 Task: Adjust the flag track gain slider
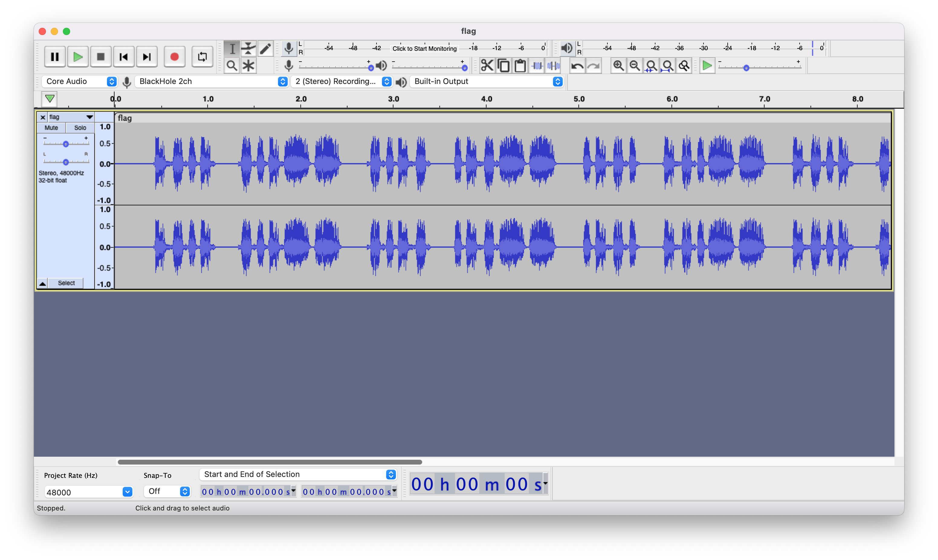[66, 144]
